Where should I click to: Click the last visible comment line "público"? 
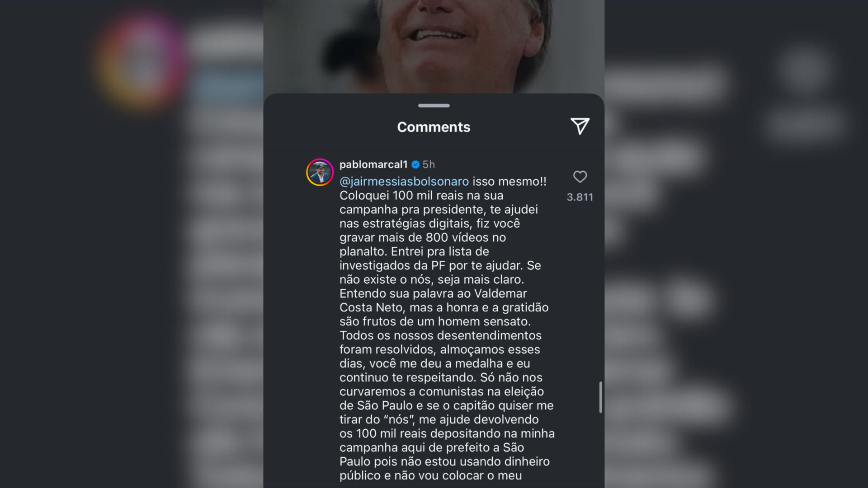431,476
